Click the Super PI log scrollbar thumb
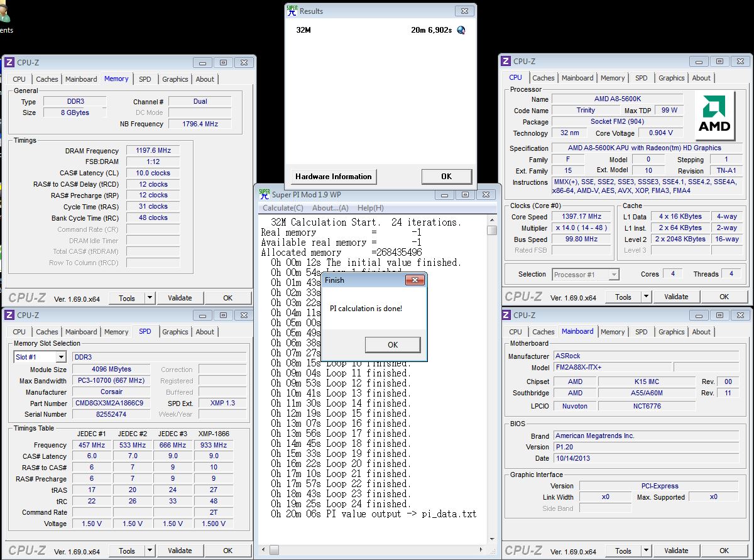Viewport: 754px width, 560px height. point(492,230)
